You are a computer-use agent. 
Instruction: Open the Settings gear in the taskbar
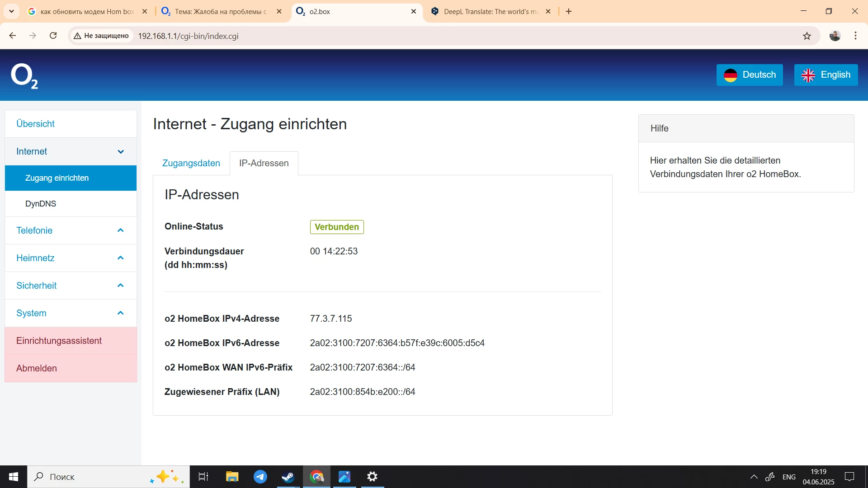(372, 477)
